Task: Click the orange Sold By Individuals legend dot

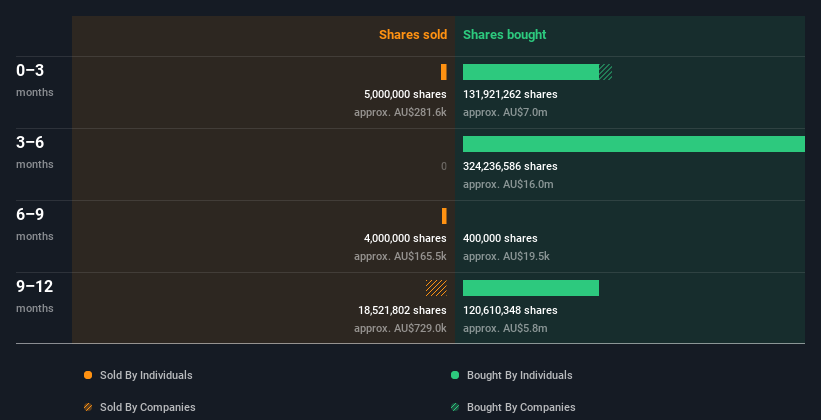Action: 88,375
